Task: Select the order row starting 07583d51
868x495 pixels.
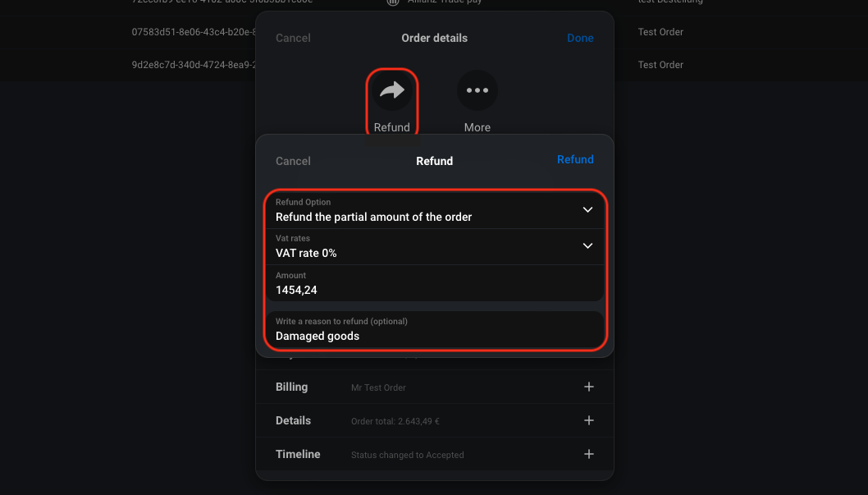Action: (434, 32)
